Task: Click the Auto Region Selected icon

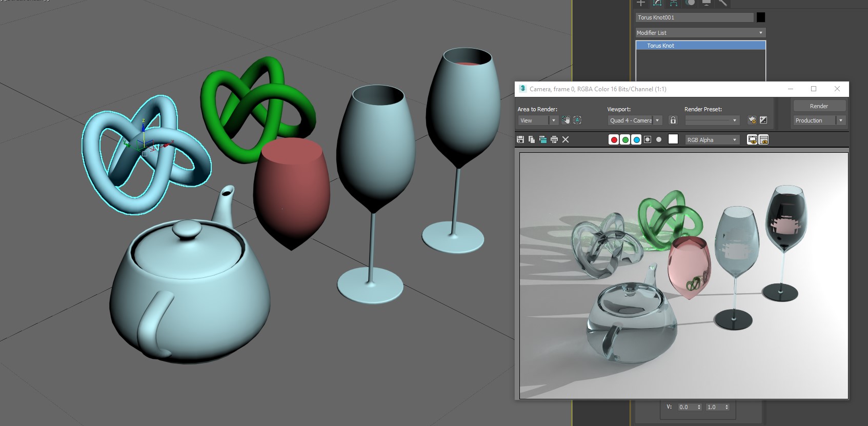Action: pyautogui.click(x=577, y=120)
